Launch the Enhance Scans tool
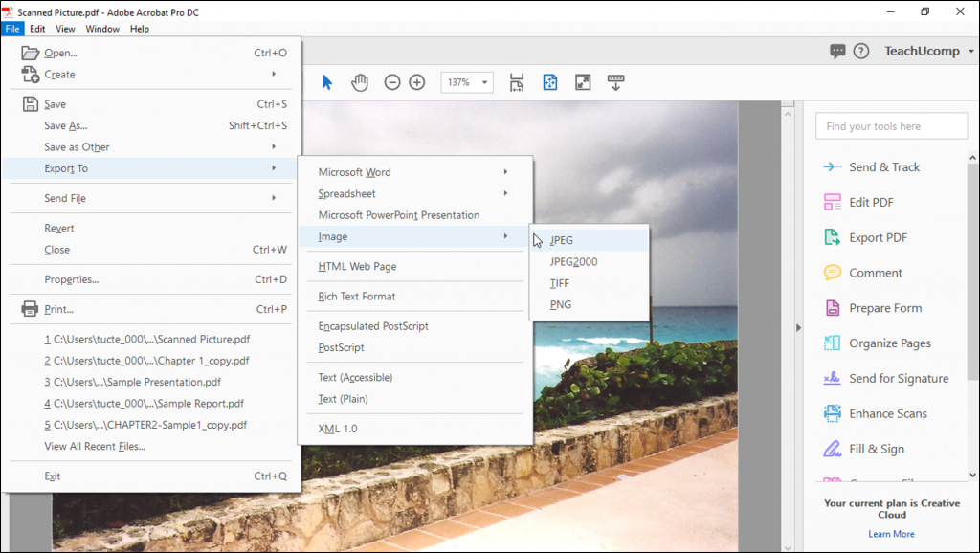The height and width of the screenshot is (553, 980). pos(888,413)
